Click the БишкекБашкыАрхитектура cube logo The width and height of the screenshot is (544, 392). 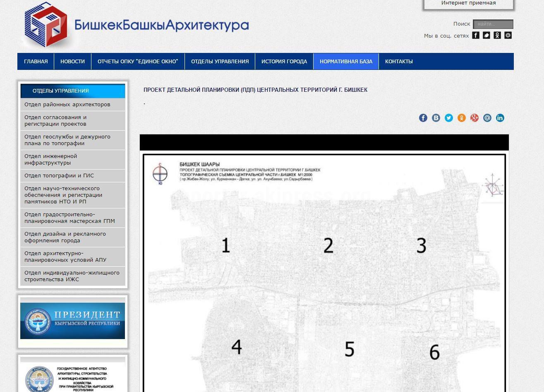click(46, 25)
